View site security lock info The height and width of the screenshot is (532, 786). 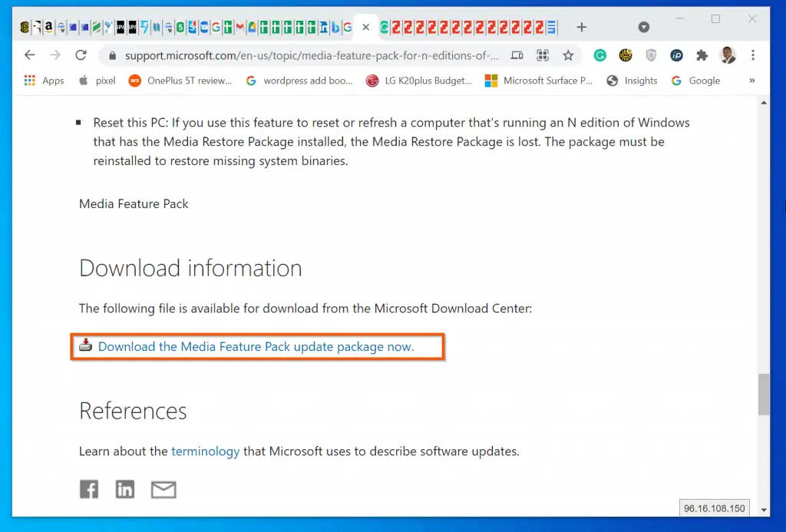113,56
